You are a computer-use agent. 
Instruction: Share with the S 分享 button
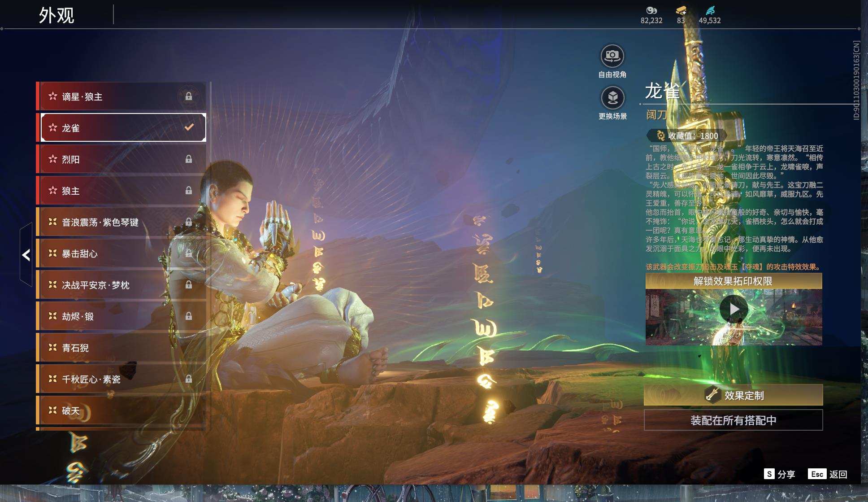780,474
